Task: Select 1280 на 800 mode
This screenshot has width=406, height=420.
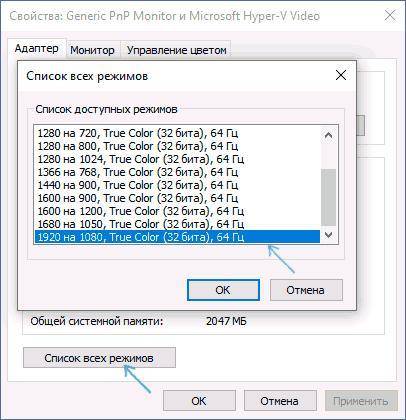Action: click(x=177, y=146)
